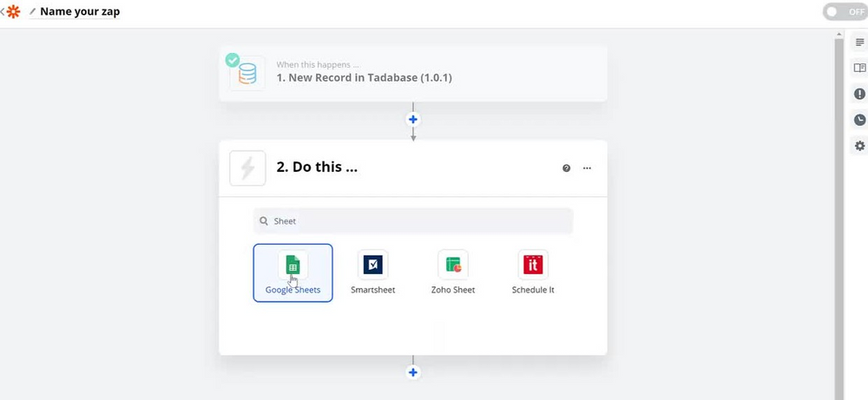Open the gear settings icon in sidebar
Screen dimensions: 868x400
859,146
